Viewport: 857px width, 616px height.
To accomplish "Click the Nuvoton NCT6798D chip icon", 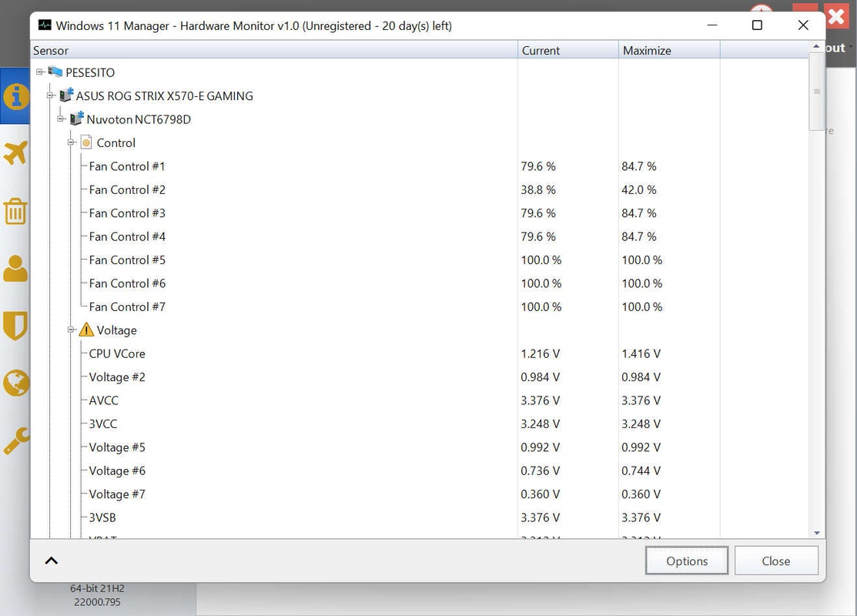I will 76,119.
